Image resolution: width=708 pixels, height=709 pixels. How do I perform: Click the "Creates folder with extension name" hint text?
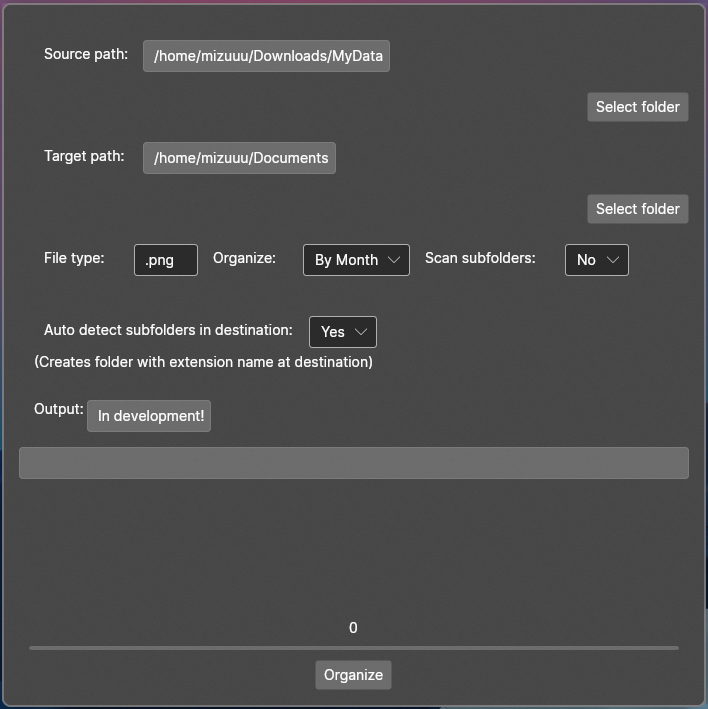click(x=203, y=362)
